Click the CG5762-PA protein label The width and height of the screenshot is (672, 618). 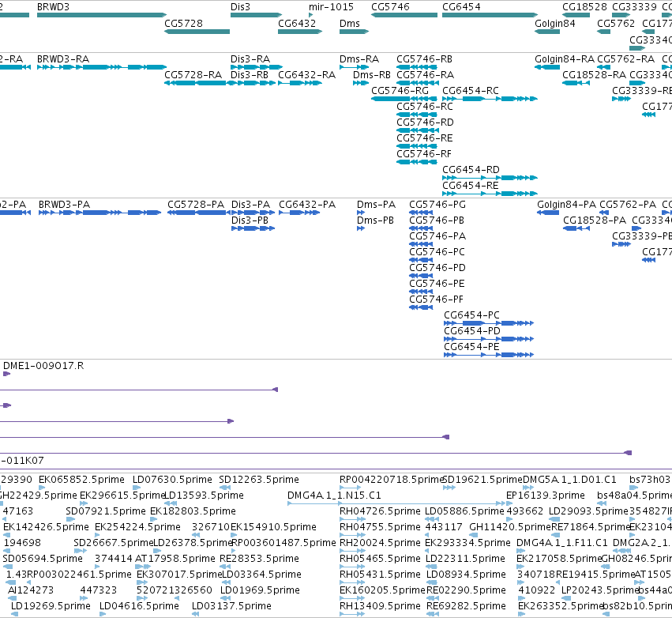tap(628, 205)
